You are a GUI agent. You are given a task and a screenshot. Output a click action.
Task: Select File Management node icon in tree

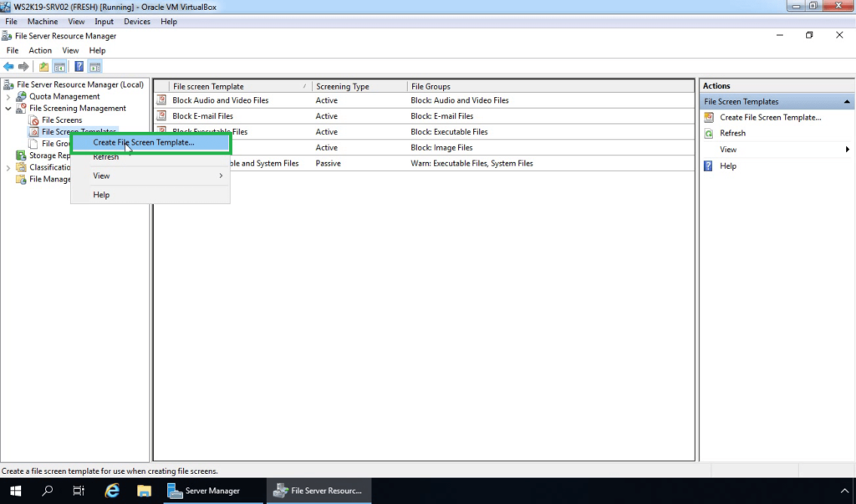coord(21,179)
